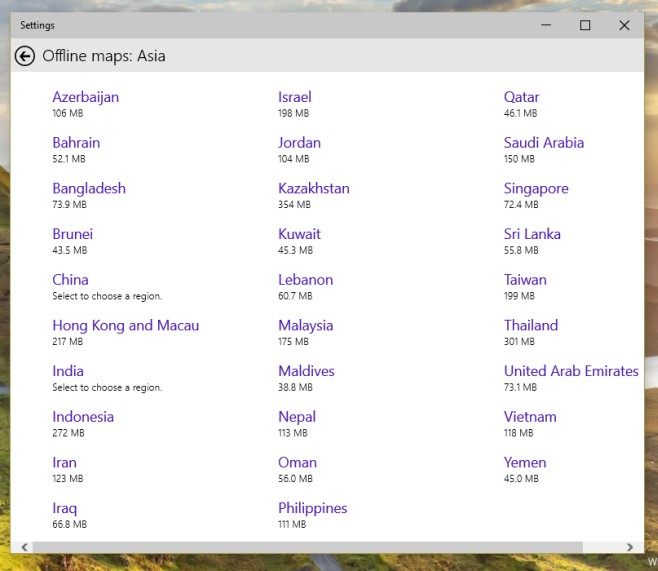Download the Maldives map

point(306,371)
